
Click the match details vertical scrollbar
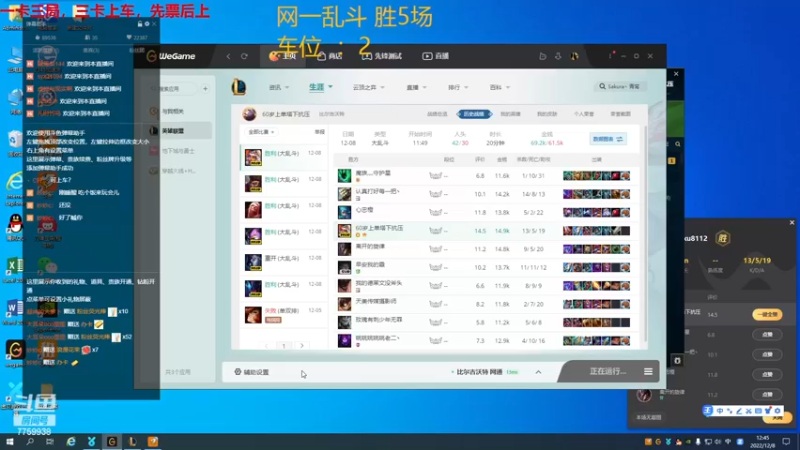(645, 235)
